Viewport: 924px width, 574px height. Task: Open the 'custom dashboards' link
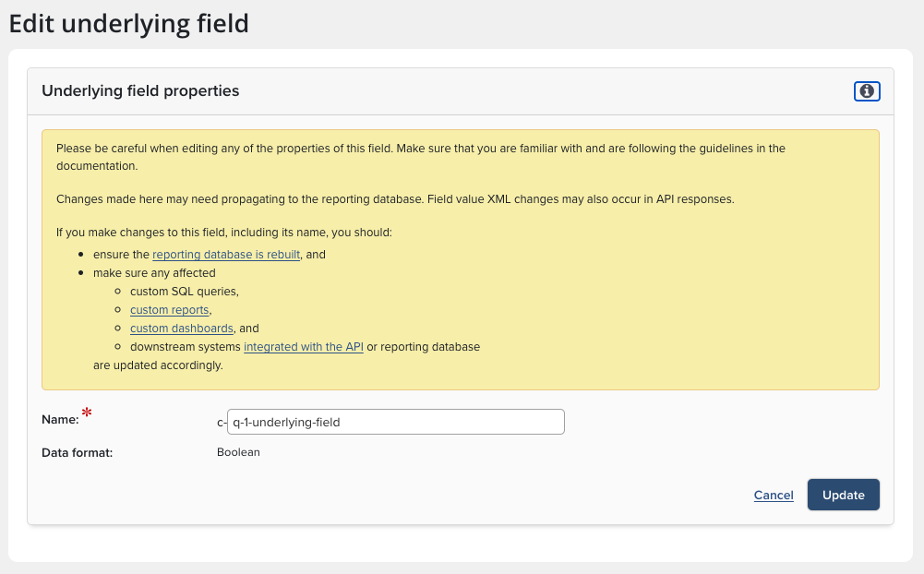point(182,329)
